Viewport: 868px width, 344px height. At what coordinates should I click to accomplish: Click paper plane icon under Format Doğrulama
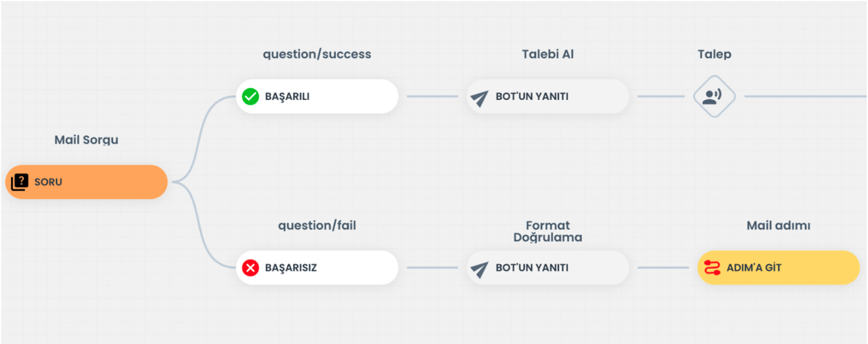point(479,269)
